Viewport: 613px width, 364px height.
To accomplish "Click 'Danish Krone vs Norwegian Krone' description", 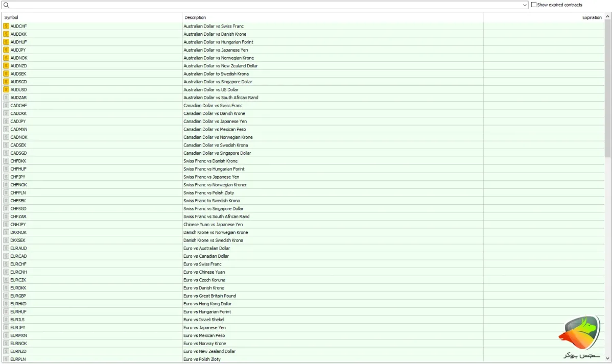I will (216, 232).
